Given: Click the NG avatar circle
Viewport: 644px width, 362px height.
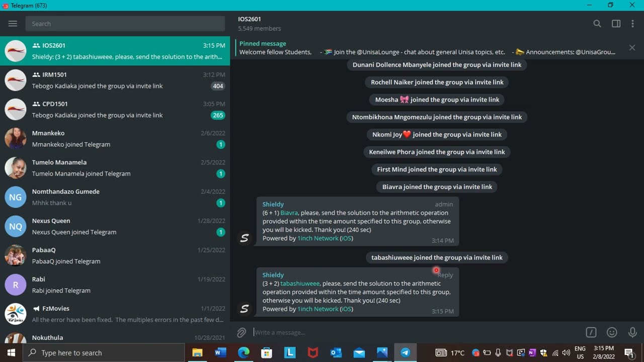Looking at the screenshot, I should click(16, 197).
